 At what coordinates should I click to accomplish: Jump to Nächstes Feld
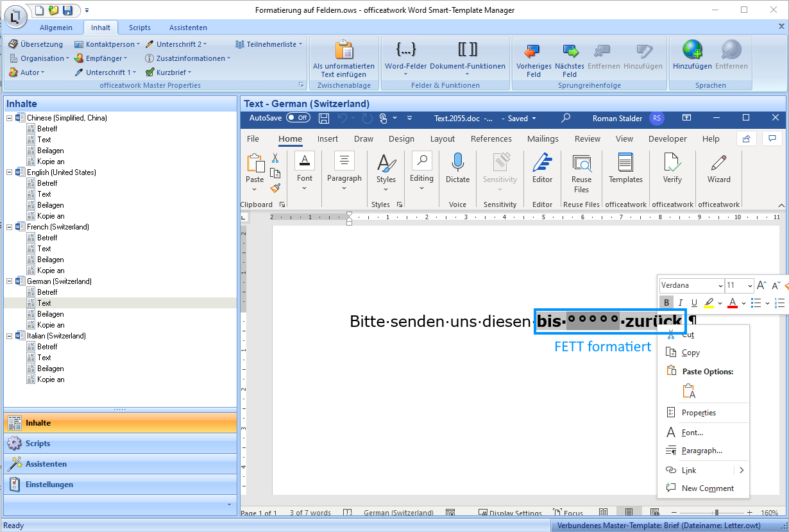tap(570, 59)
